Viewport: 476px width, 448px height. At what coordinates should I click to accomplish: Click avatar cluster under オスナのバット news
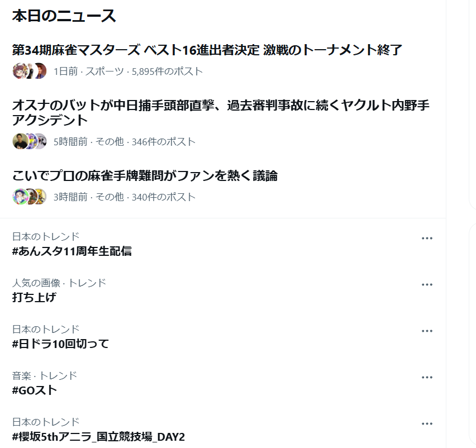click(30, 141)
